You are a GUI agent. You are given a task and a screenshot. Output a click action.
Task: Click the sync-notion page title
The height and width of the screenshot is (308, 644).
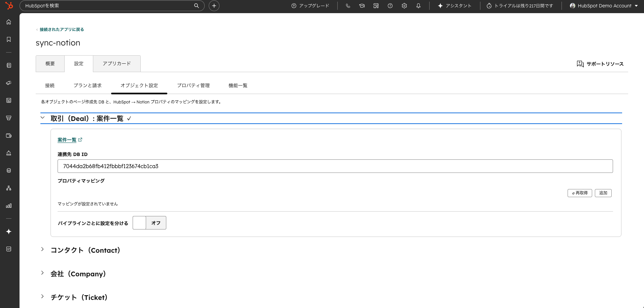pyautogui.click(x=58, y=43)
